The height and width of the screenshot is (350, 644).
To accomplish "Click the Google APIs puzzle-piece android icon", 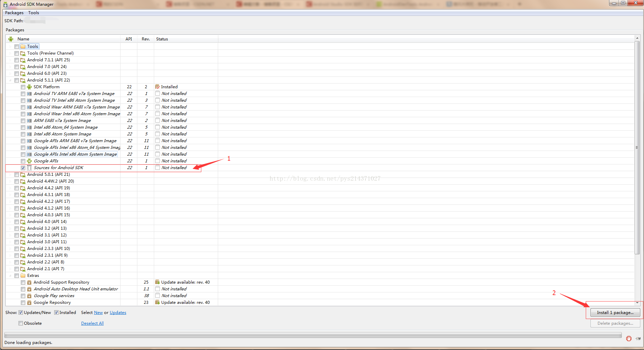I will [29, 161].
